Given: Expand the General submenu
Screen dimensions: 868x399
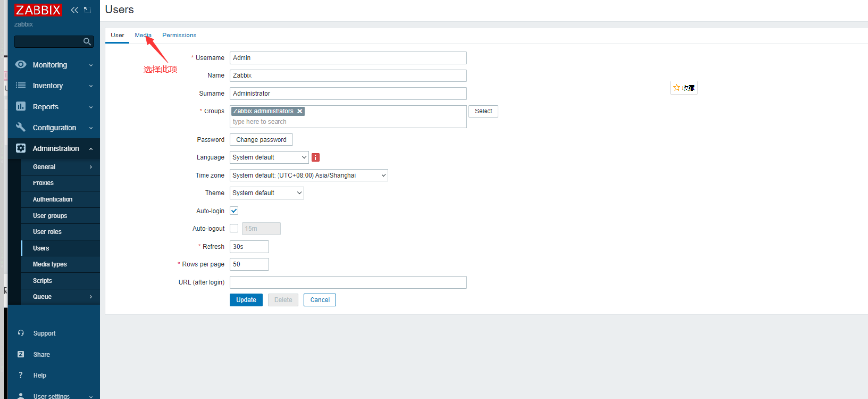Looking at the screenshot, I should pyautogui.click(x=91, y=167).
